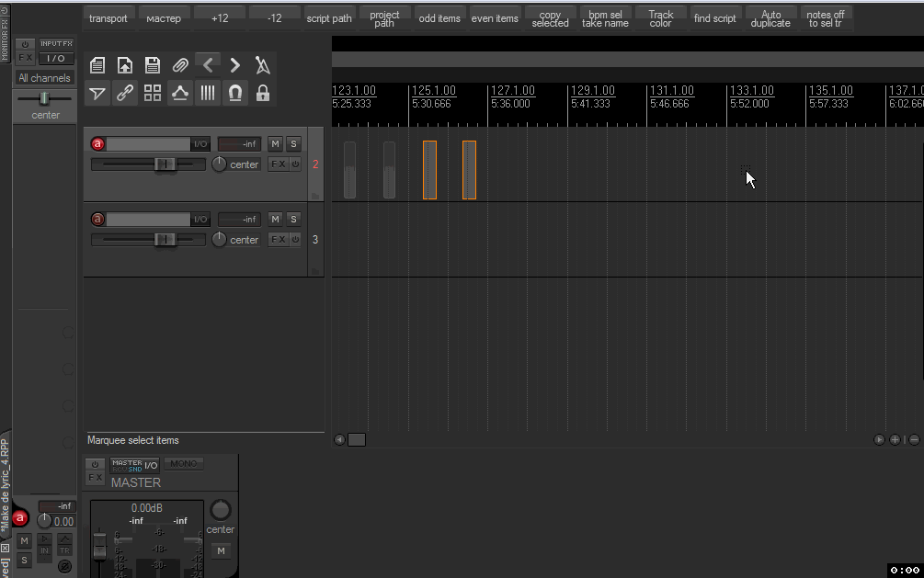Image resolution: width=924 pixels, height=578 pixels.
Task: Mute track 2
Action: pos(275,143)
